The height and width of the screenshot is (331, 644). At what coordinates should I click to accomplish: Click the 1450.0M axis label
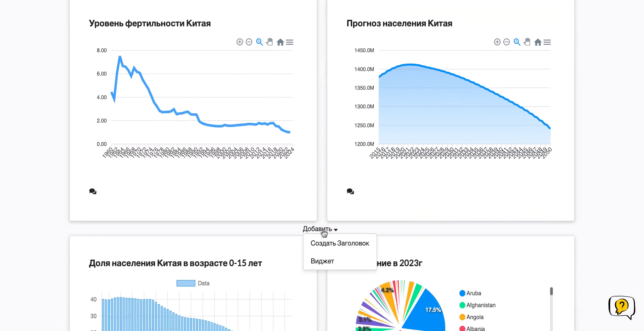click(364, 50)
